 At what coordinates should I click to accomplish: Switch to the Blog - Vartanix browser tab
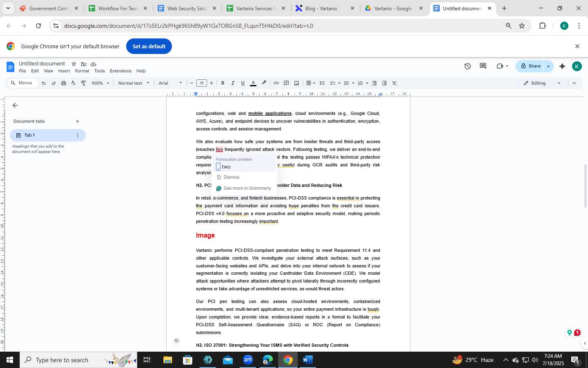point(325,8)
